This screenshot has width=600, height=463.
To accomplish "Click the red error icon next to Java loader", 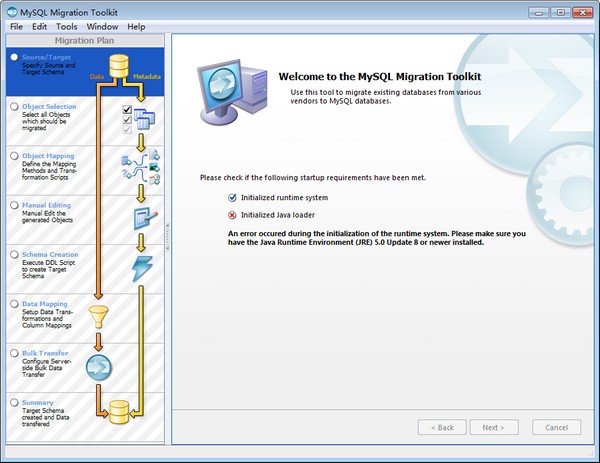I will pyautogui.click(x=232, y=215).
